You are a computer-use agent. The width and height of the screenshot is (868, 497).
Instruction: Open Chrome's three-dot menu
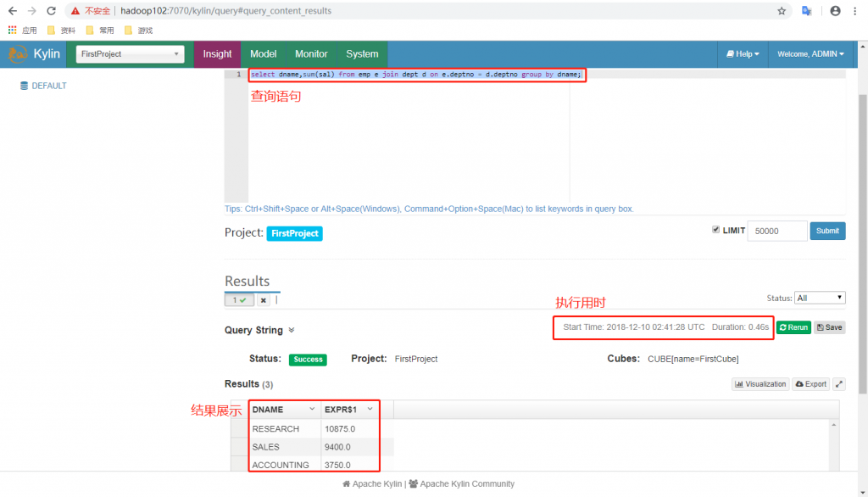tap(854, 10)
